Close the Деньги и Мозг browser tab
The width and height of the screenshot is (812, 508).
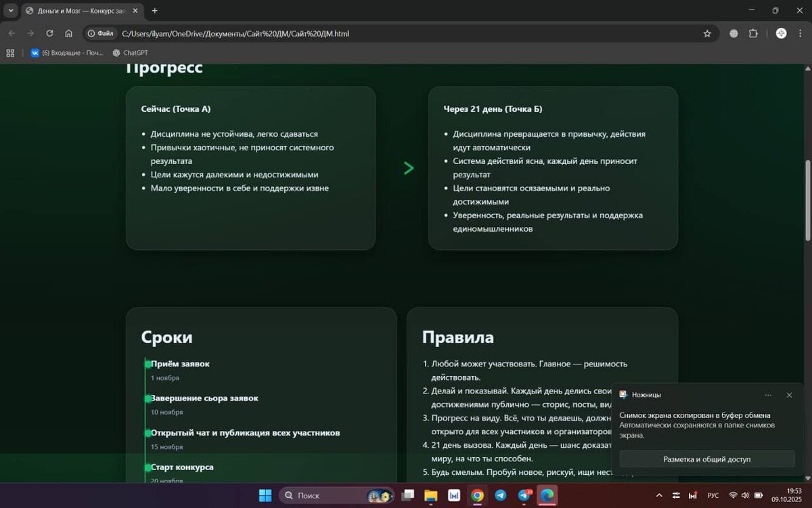(x=135, y=11)
